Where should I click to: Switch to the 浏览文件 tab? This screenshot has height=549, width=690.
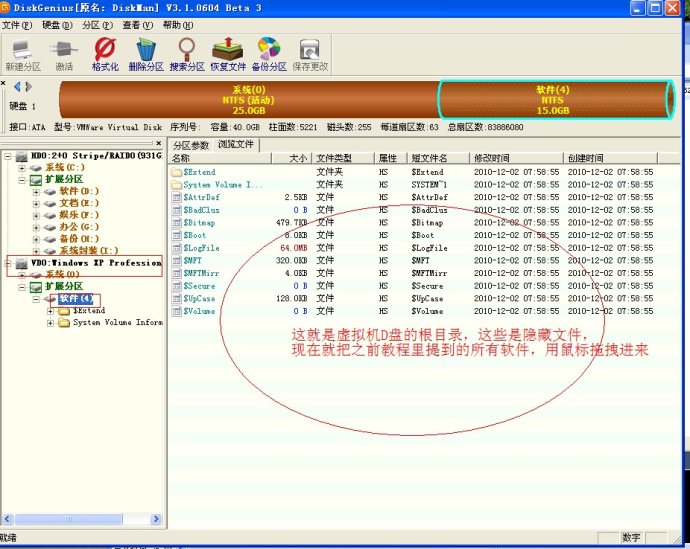(236, 145)
